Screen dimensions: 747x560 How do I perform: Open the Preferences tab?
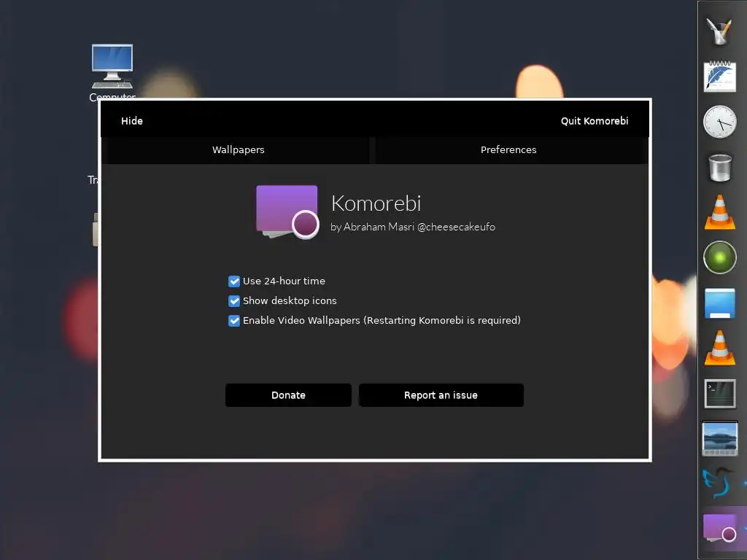click(x=508, y=150)
